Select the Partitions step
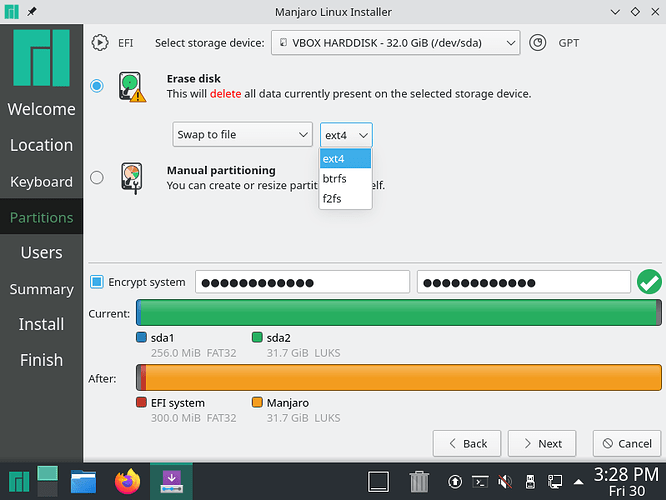This screenshot has width=666, height=500. [x=41, y=217]
